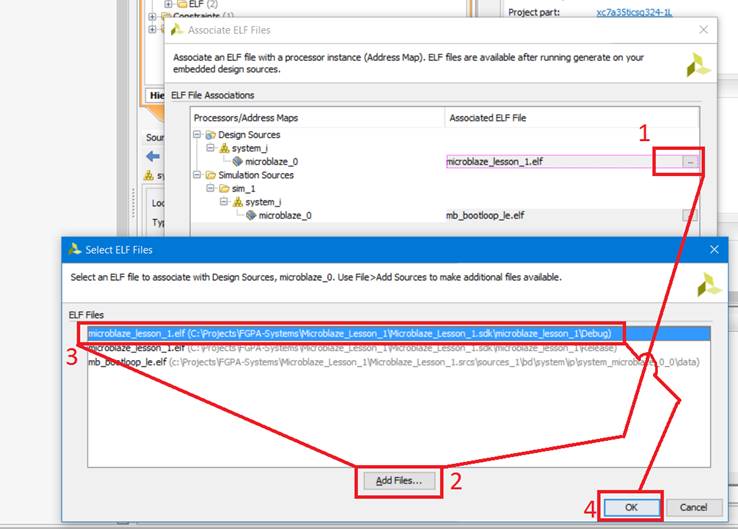
Task: Expand the ELF (2) folder node
Action: click(x=168, y=4)
